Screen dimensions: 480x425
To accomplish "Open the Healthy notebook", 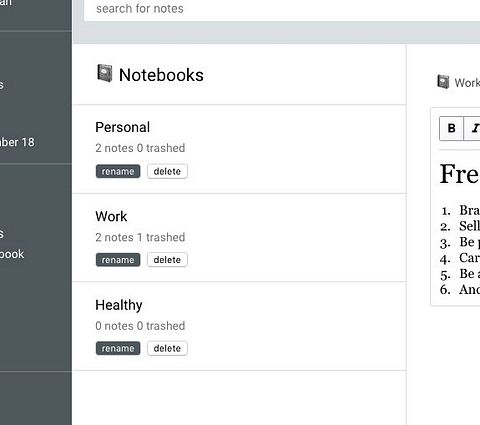I will pos(119,305).
